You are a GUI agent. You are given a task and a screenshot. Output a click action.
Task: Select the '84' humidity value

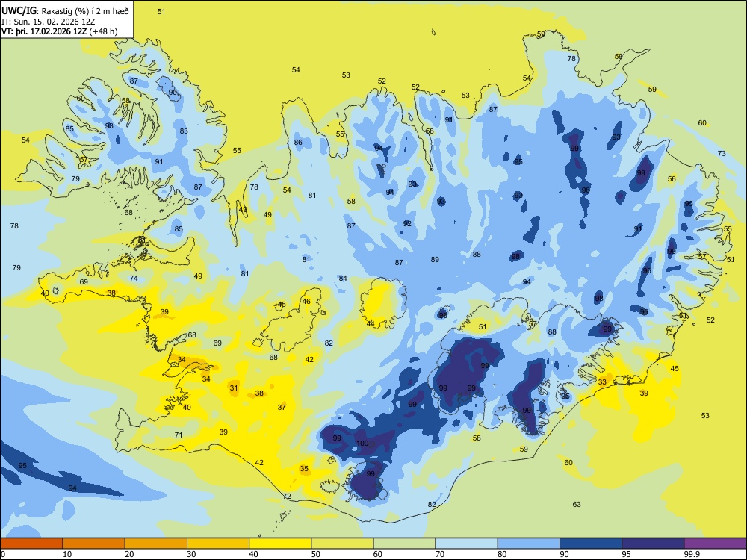pyautogui.click(x=343, y=278)
